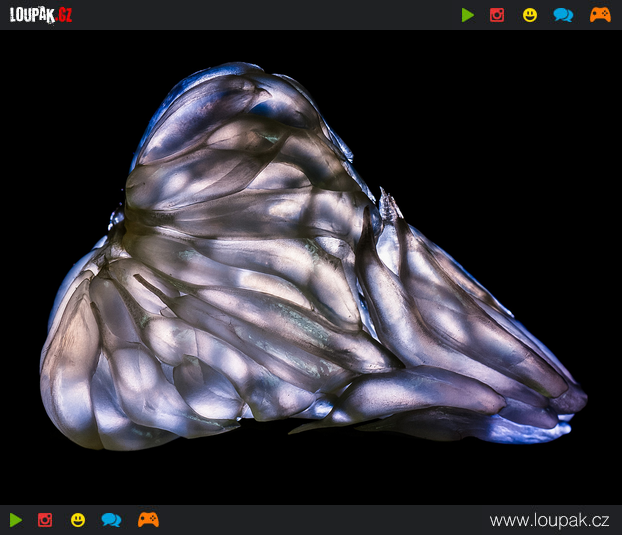Click the empty middle of the dark footer bar

click(x=323, y=520)
